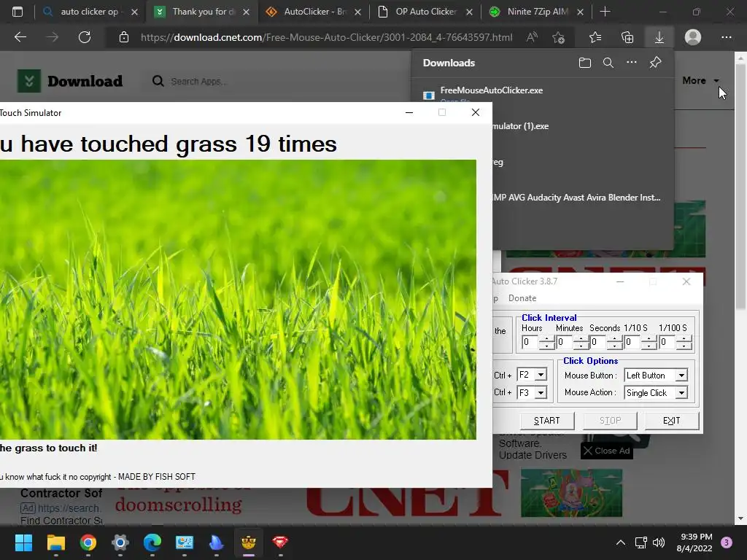Viewport: 747px width, 560px height.
Task: Click the Hours stepper arrows
Action: coord(546,342)
